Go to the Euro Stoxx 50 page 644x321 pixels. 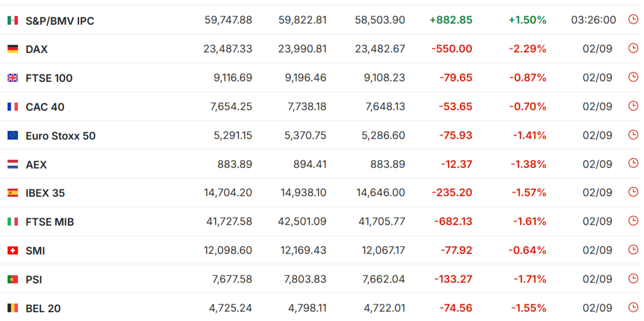pyautogui.click(x=61, y=136)
